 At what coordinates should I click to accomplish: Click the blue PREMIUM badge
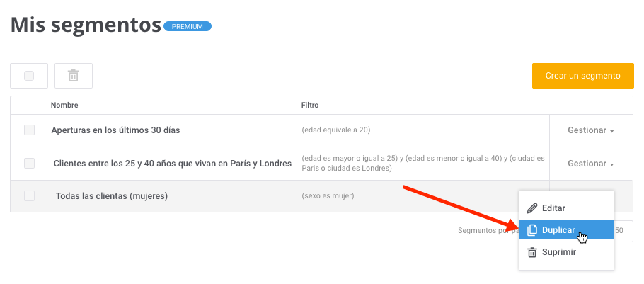pos(188,27)
